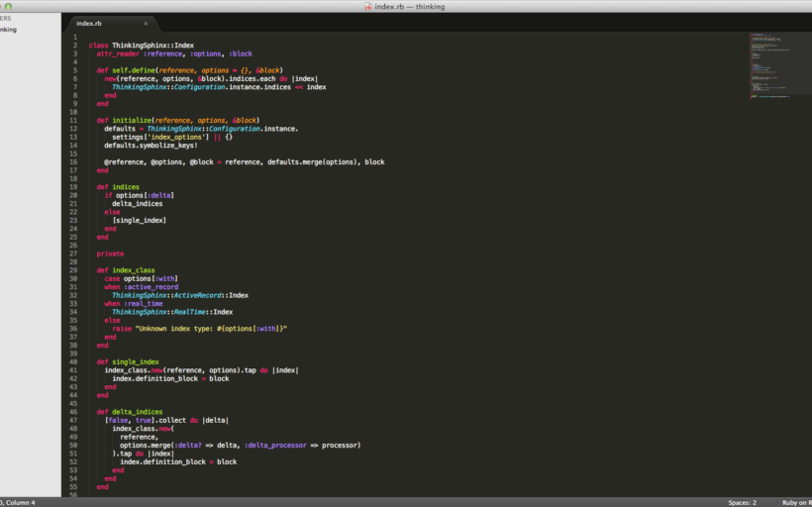Viewport: 812px width, 507px height.
Task: Click the Ruby file icon in title bar
Action: click(x=367, y=6)
